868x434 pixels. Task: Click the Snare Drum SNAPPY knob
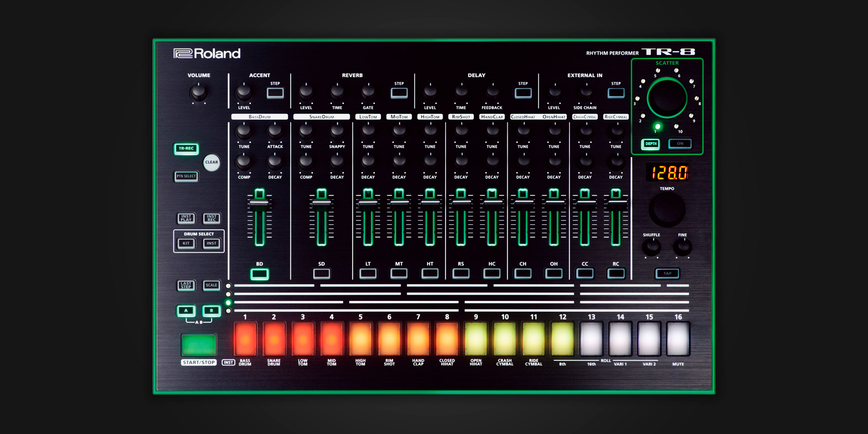(x=337, y=131)
